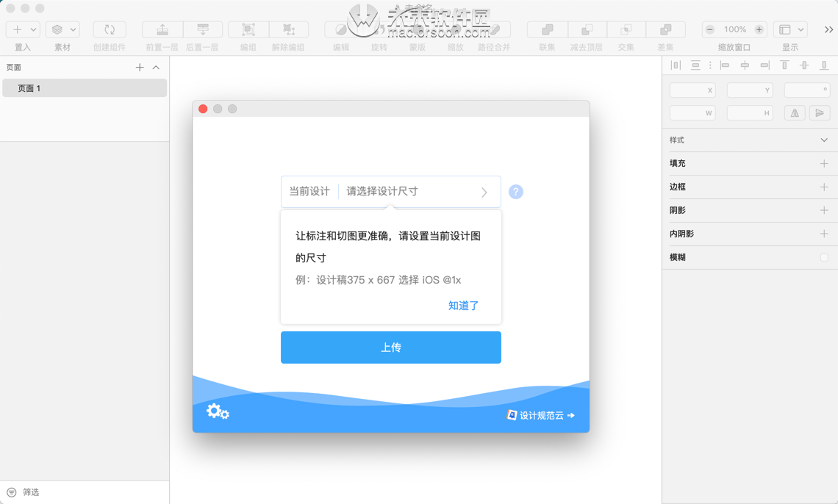Click the 置入 insert plus button
838x504 pixels.
point(17,29)
